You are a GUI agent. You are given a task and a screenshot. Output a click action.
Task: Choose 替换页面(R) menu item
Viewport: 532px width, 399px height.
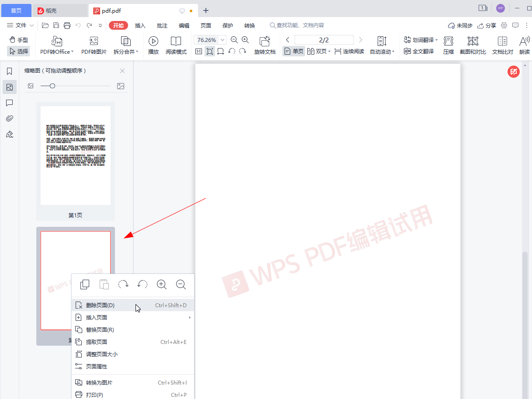pyautogui.click(x=132, y=330)
